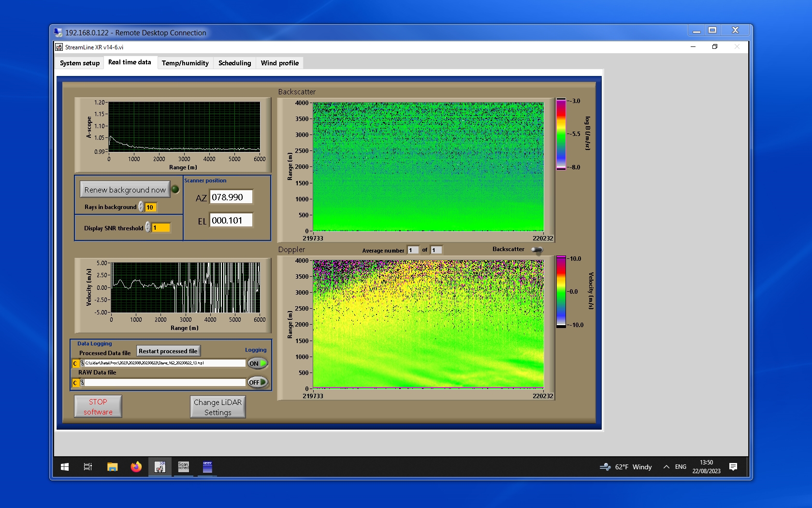Launch Firefox from the taskbar
Screen dimensions: 812x508
(x=136, y=467)
